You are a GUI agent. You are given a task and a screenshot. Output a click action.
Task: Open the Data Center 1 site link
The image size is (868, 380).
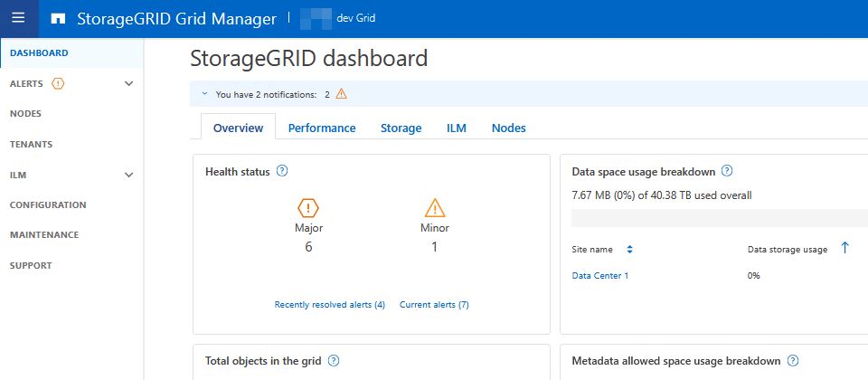coord(600,275)
